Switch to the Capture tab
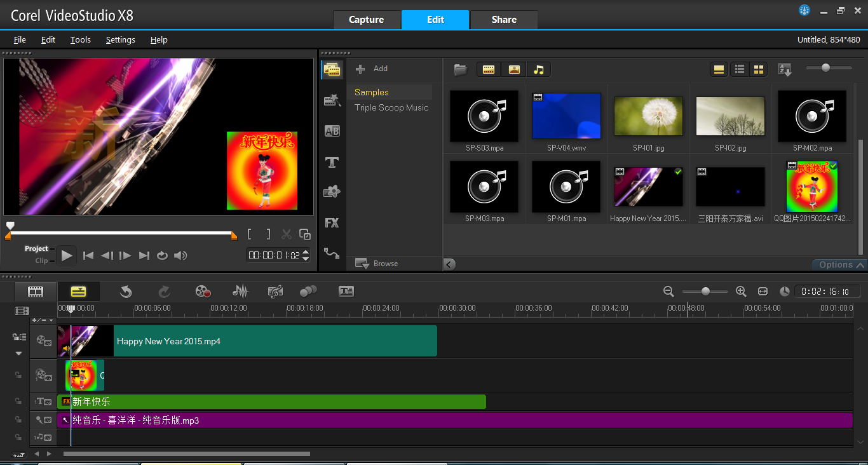Screen dimensions: 868x465 click(x=367, y=20)
